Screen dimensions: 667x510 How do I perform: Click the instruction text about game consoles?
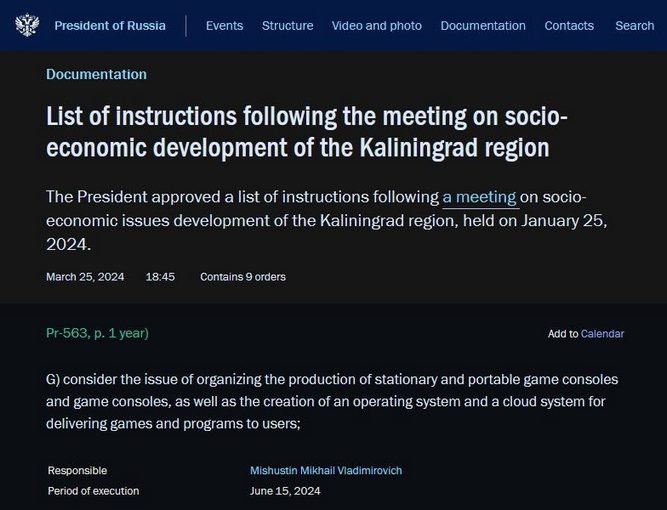[332, 401]
